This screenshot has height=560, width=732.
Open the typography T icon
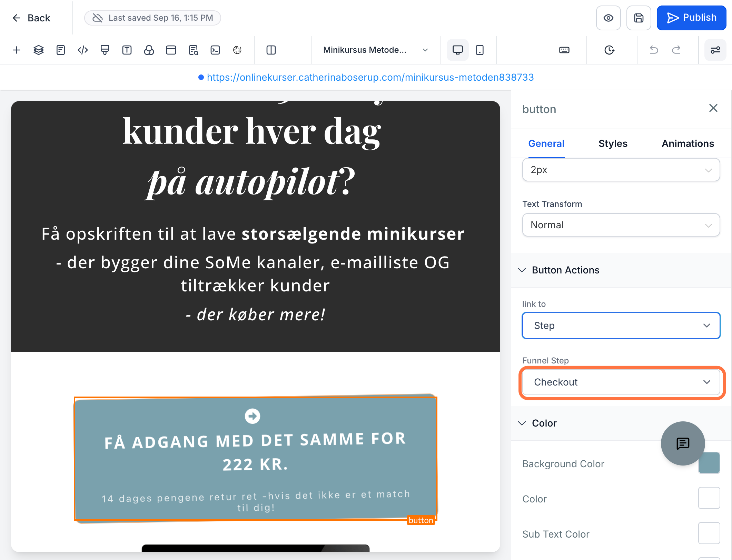127,50
